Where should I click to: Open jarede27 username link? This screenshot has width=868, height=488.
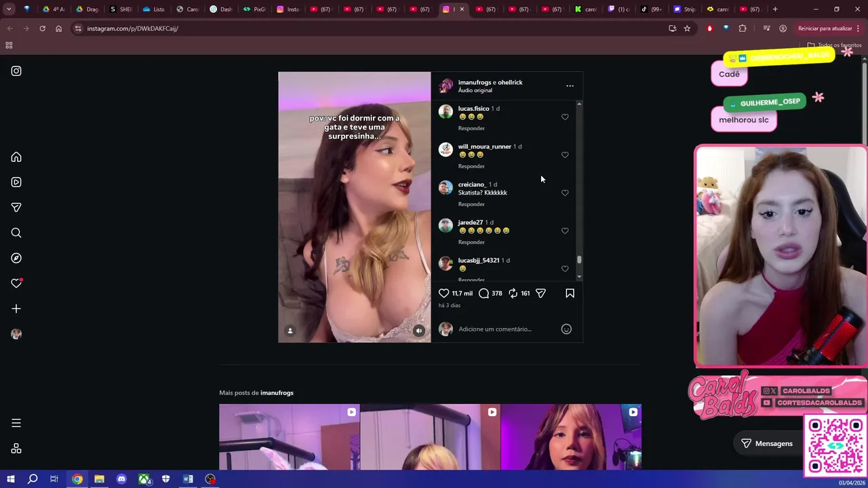pyautogui.click(x=470, y=222)
